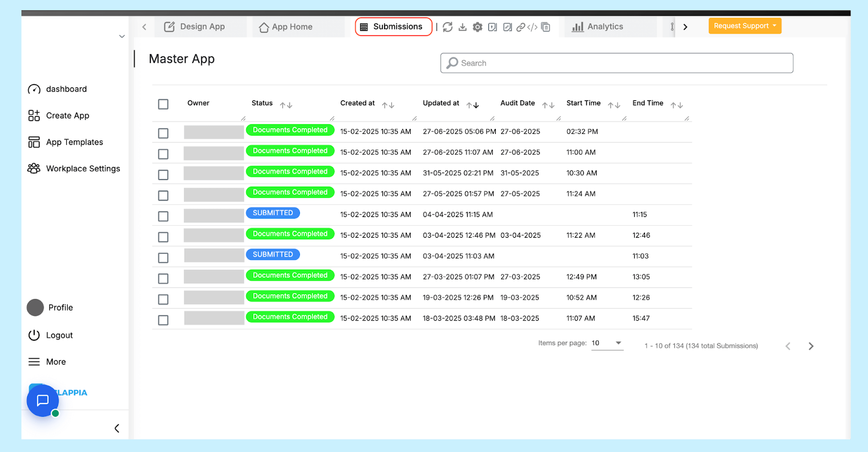This screenshot has height=452, width=868.
Task: Click the Owner column header
Action: 199,103
